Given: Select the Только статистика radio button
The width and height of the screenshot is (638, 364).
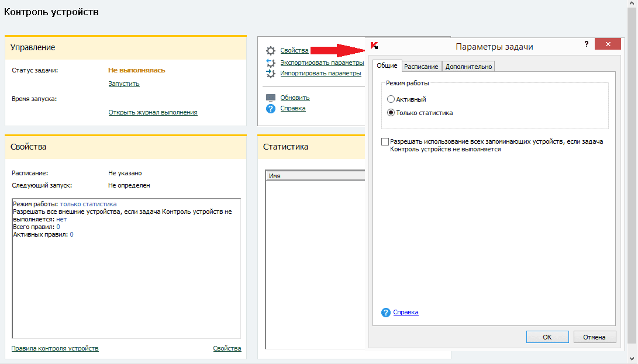Looking at the screenshot, I should pyautogui.click(x=391, y=113).
